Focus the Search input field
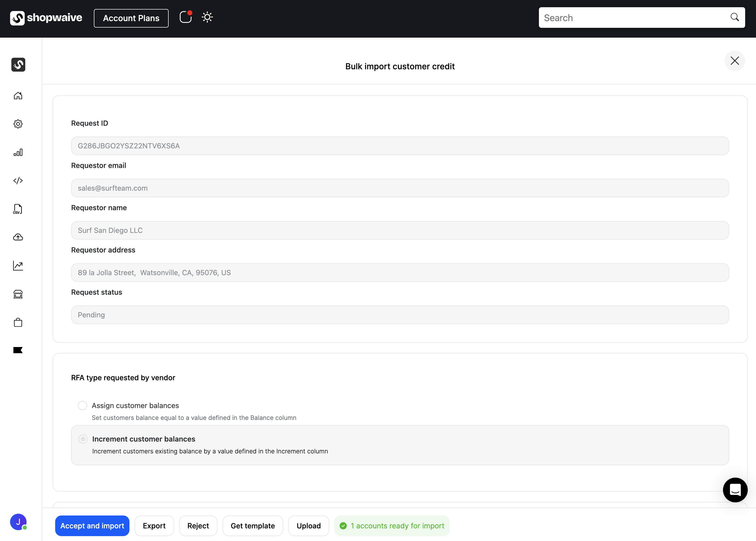The image size is (756, 541). (x=633, y=18)
